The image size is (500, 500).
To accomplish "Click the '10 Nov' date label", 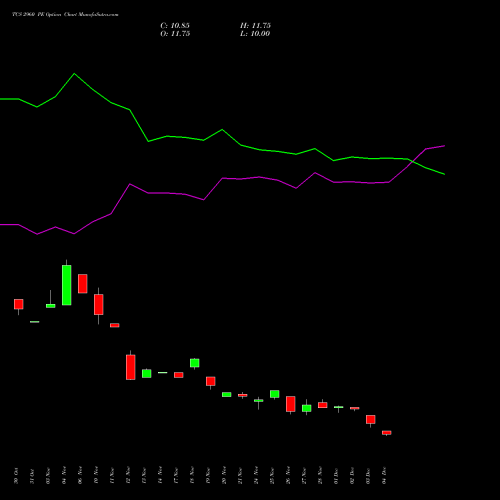I will 96,476.
